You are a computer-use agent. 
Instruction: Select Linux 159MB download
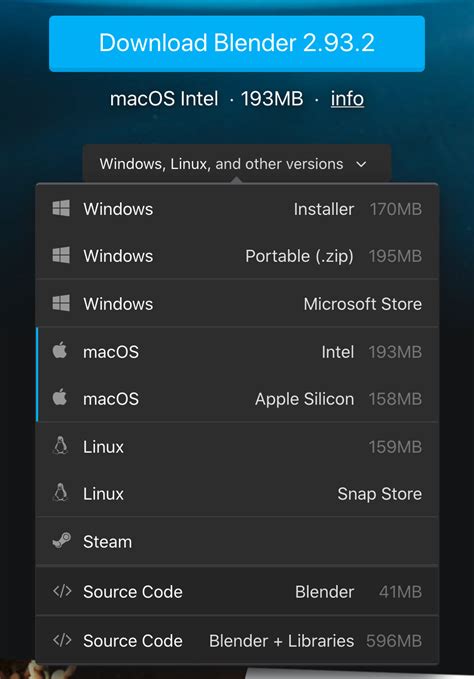tap(237, 446)
